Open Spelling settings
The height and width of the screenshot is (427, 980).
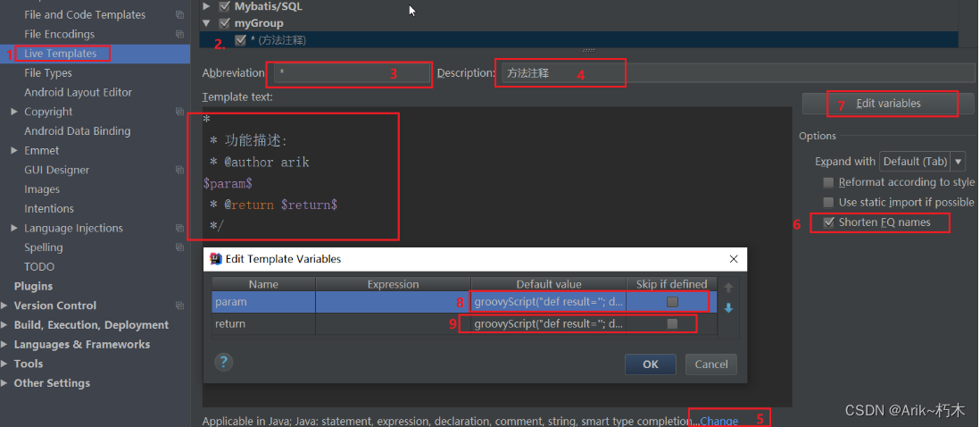44,247
